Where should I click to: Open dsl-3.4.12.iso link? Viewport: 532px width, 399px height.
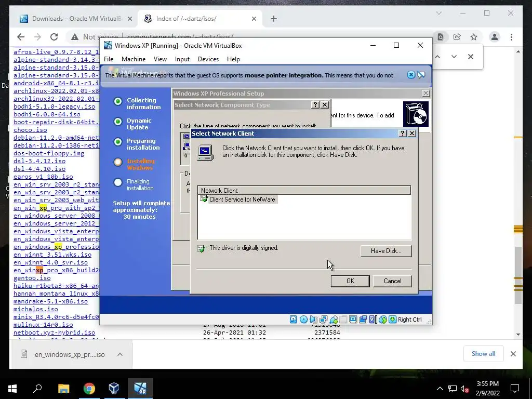[x=39, y=161]
